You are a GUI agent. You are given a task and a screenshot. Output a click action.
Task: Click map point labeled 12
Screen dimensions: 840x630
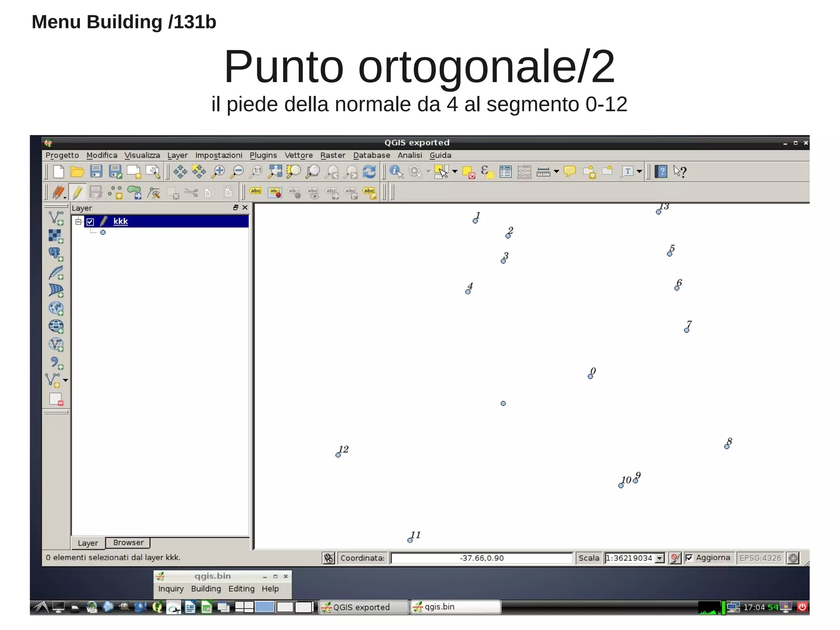tap(338, 455)
